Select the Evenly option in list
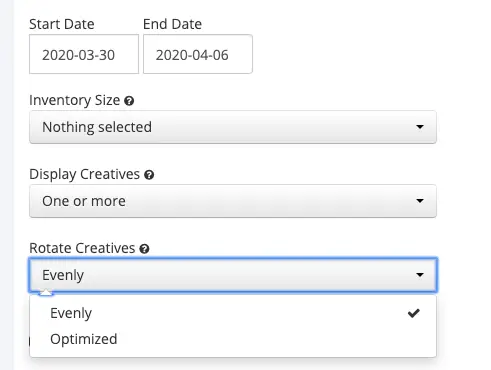 click(233, 313)
